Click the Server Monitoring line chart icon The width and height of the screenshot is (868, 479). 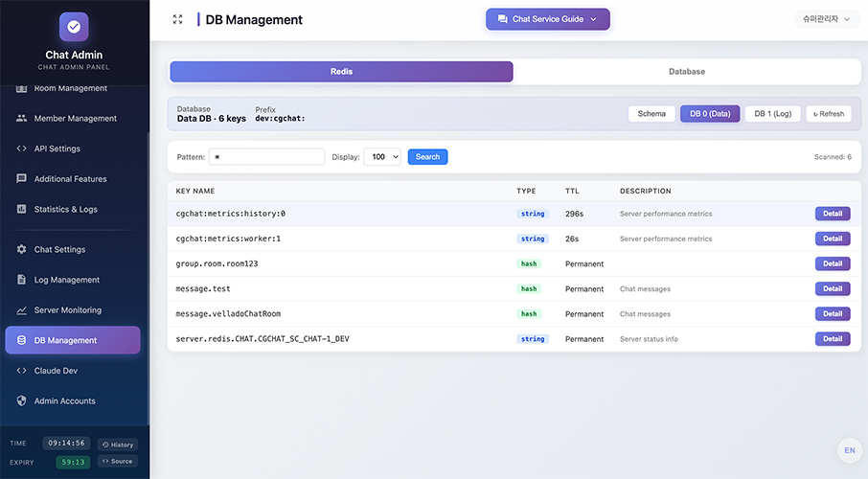(22, 310)
